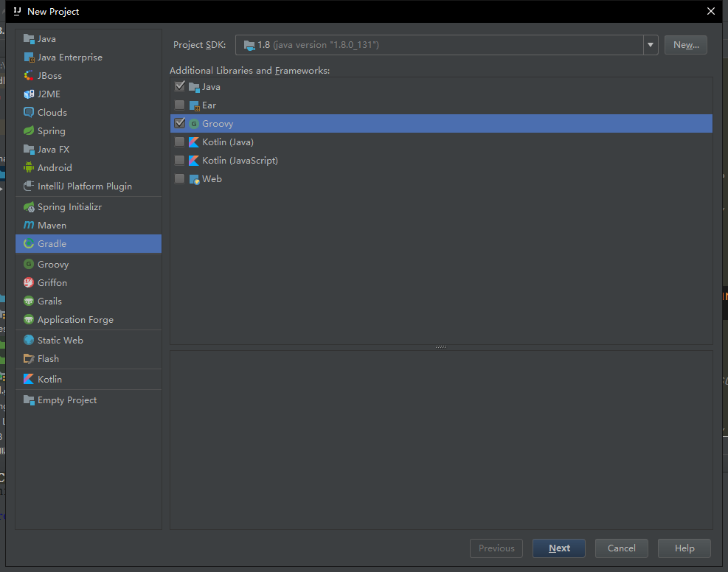Uncheck the Java framework checkbox
The height and width of the screenshot is (572, 728).
[180, 86]
